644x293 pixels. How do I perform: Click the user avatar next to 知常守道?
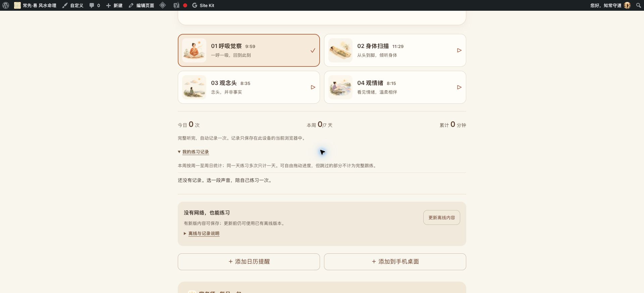(x=627, y=5)
